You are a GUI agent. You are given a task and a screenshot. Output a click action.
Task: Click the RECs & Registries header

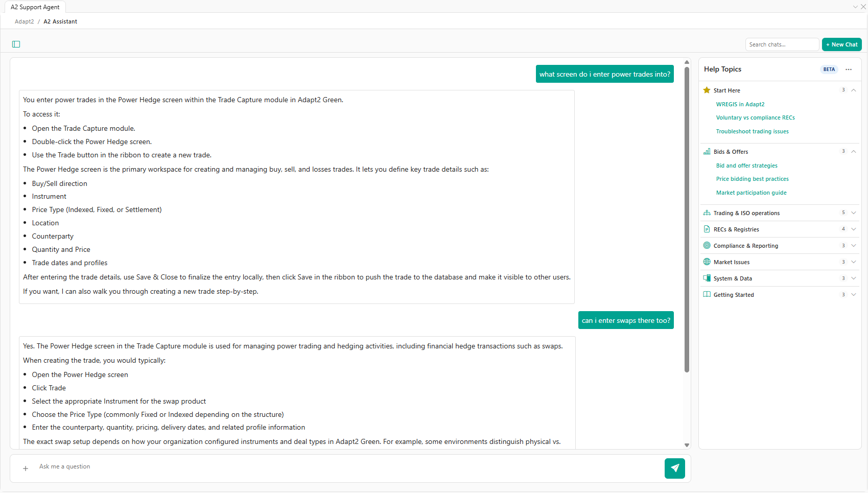[780, 229]
